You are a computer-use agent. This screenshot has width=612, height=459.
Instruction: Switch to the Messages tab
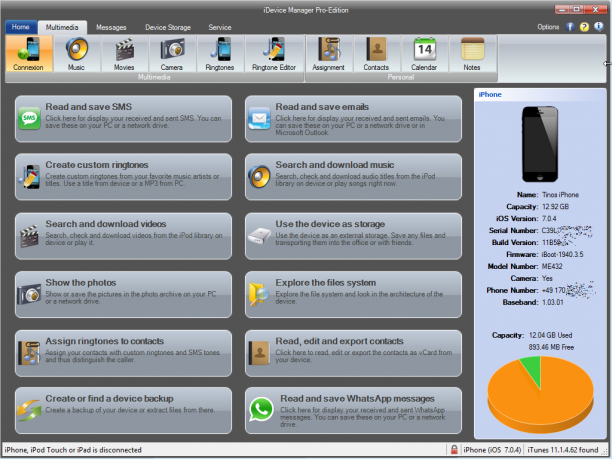[x=111, y=27]
